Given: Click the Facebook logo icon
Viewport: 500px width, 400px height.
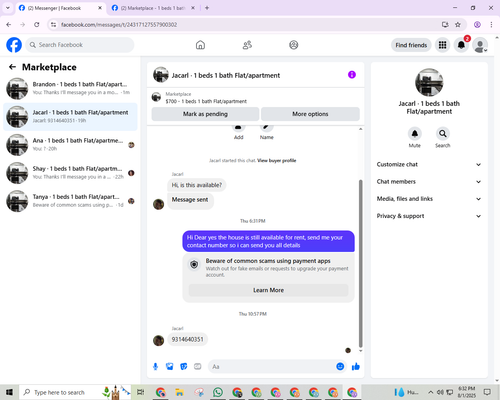Looking at the screenshot, I should [14, 45].
